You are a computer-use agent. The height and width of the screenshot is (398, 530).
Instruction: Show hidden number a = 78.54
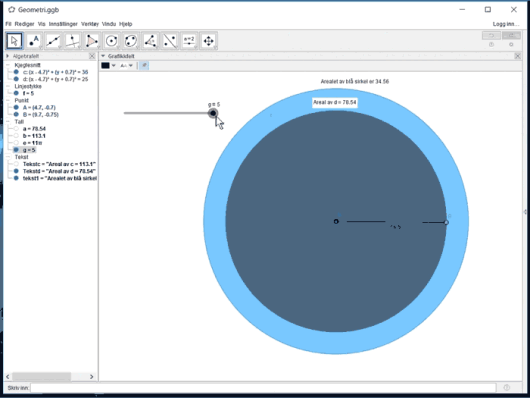click(x=16, y=129)
